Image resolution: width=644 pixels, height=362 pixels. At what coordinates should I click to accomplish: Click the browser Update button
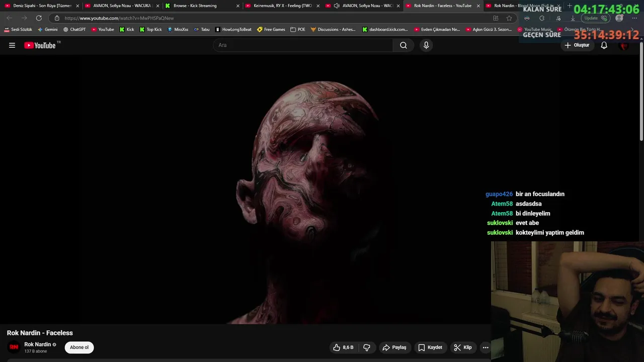[596, 18]
